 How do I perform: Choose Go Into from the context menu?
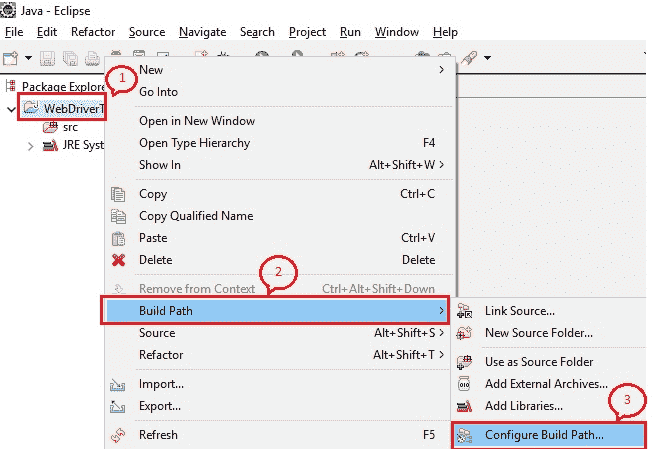(x=158, y=92)
